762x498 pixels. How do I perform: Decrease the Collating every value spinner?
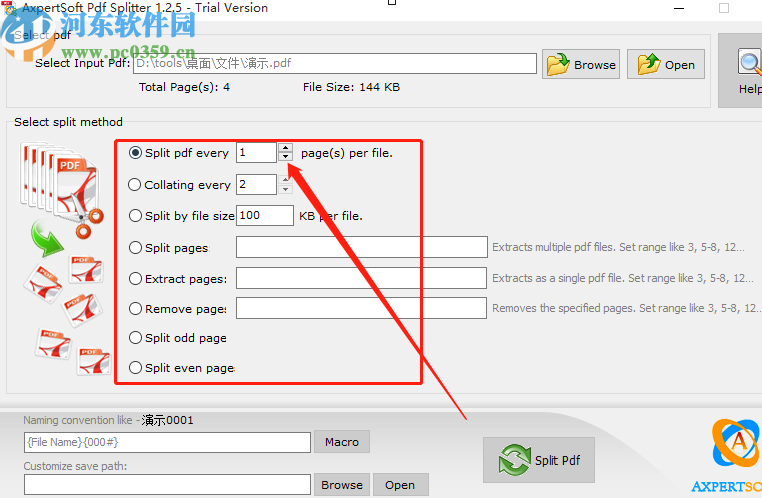(x=286, y=189)
